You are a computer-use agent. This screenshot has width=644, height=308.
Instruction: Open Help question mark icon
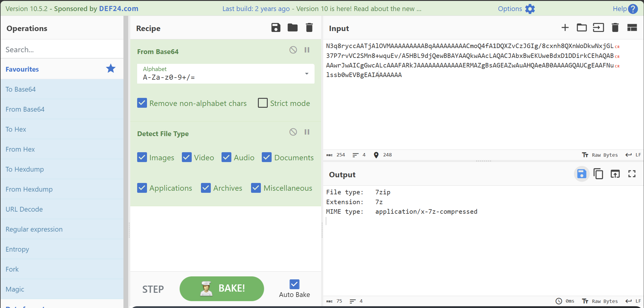[633, 9]
